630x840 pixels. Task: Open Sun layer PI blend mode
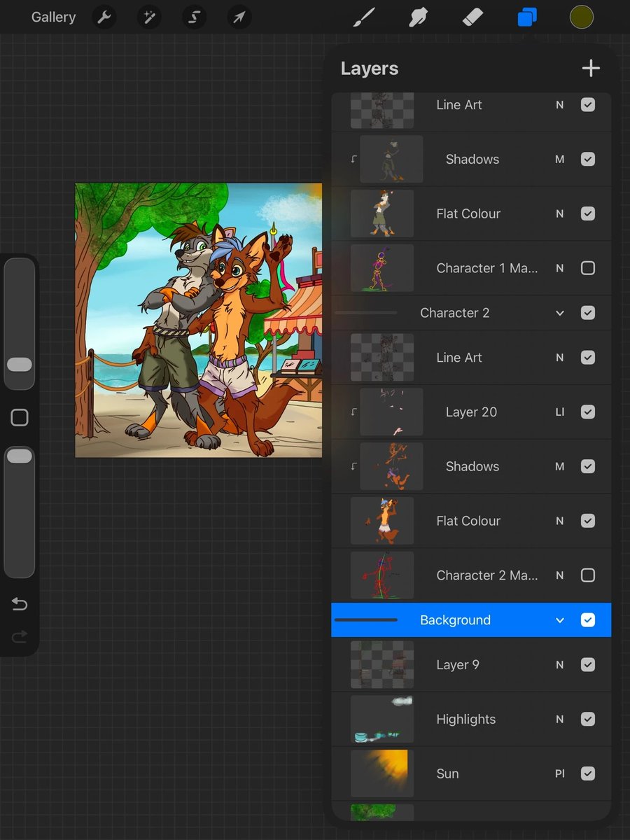click(x=560, y=773)
